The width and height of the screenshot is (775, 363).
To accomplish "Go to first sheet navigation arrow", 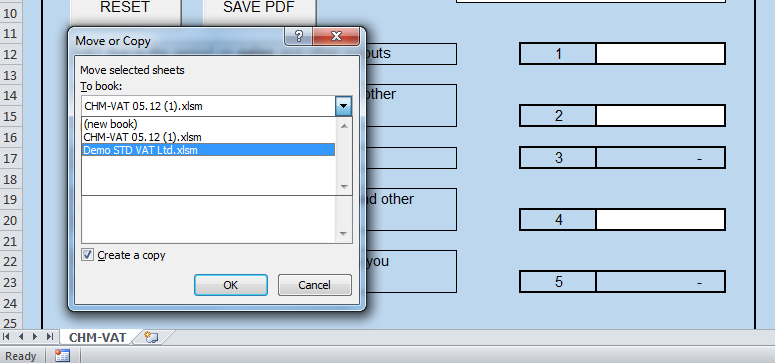I will tap(6, 337).
